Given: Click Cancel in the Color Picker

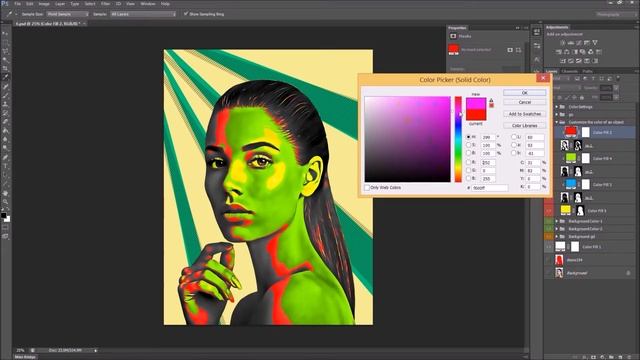Looking at the screenshot, I should [524, 102].
